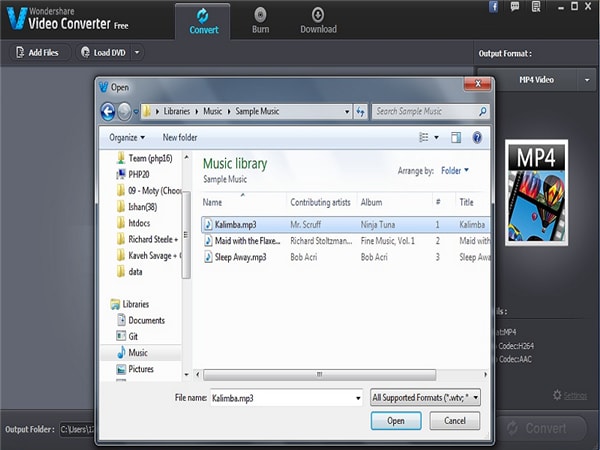This screenshot has height=450, width=600.
Task: Go to the Download tab
Action: click(318, 21)
